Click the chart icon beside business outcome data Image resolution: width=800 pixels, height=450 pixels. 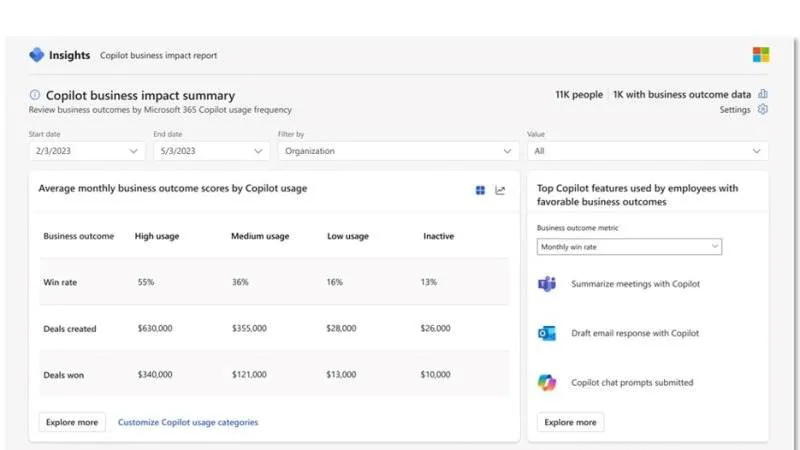coord(763,94)
